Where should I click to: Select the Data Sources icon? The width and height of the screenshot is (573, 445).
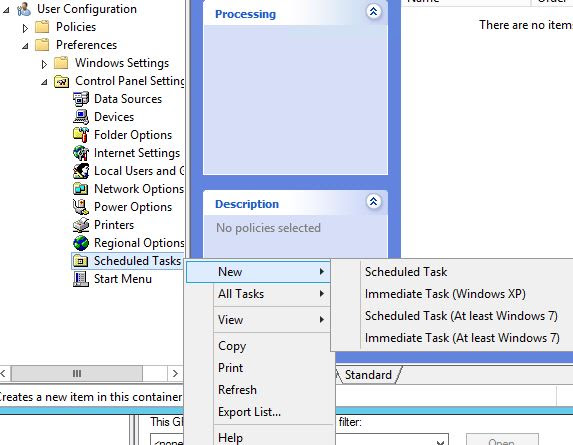(81, 99)
